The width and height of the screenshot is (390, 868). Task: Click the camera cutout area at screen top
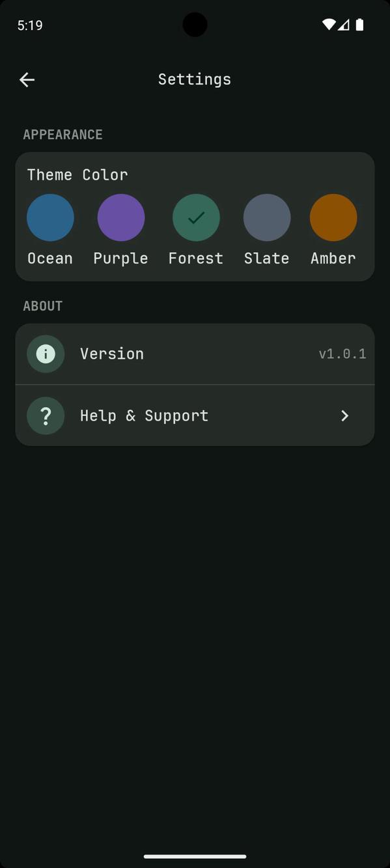click(x=195, y=24)
